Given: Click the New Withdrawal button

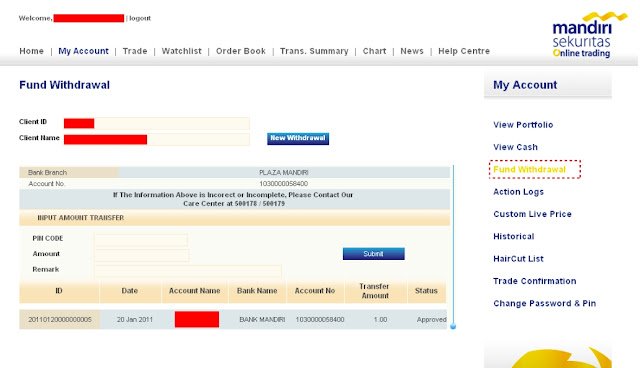Looking at the screenshot, I should 298,138.
